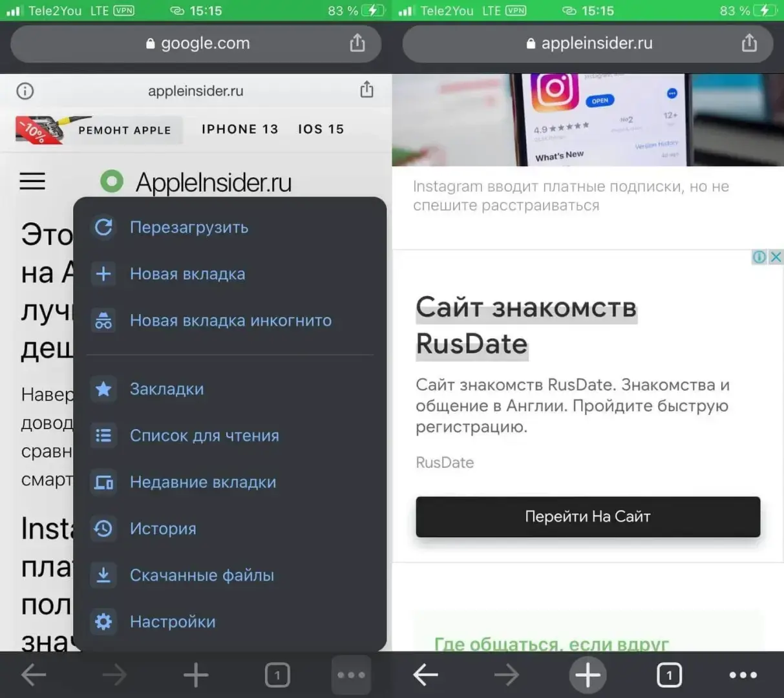The width and height of the screenshot is (784, 698).
Task: Click the ad info icon next to the X
Action: (x=759, y=257)
